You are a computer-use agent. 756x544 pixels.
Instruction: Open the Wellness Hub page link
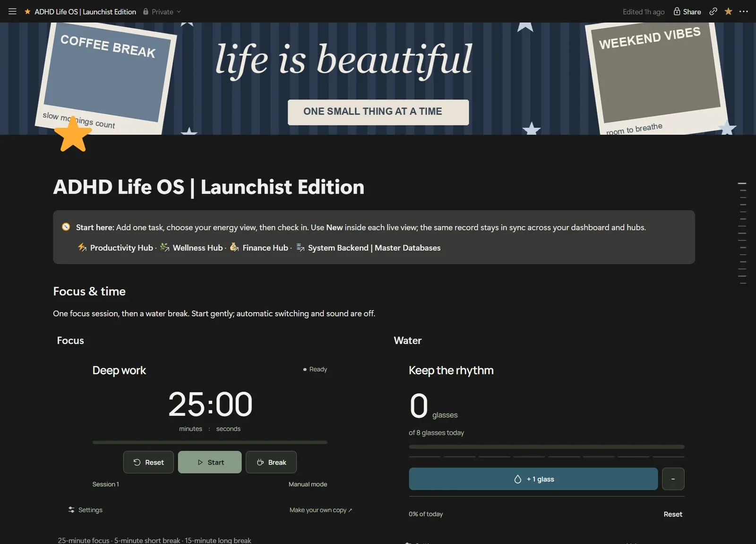click(198, 247)
